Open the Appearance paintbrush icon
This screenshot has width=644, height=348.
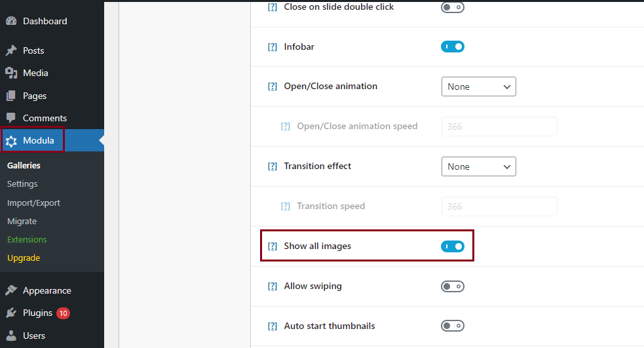(12, 290)
